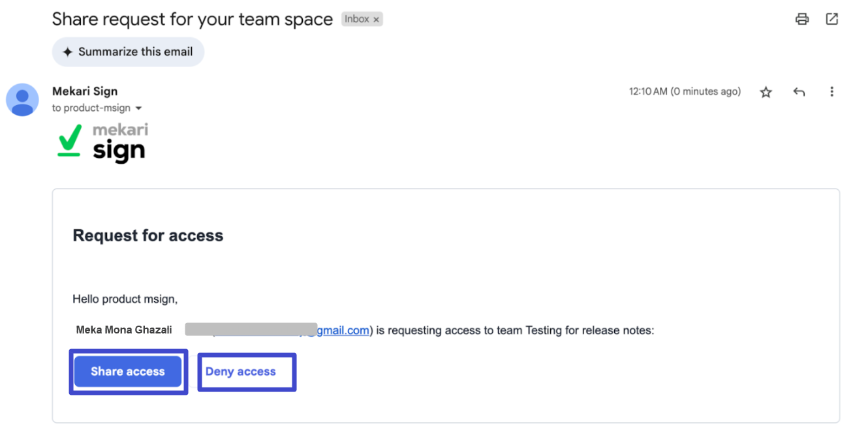
Task: Print this email using the printer icon
Action: 802,19
